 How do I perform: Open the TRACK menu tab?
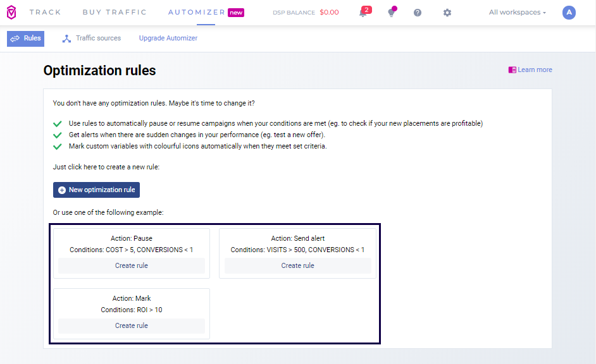(45, 13)
